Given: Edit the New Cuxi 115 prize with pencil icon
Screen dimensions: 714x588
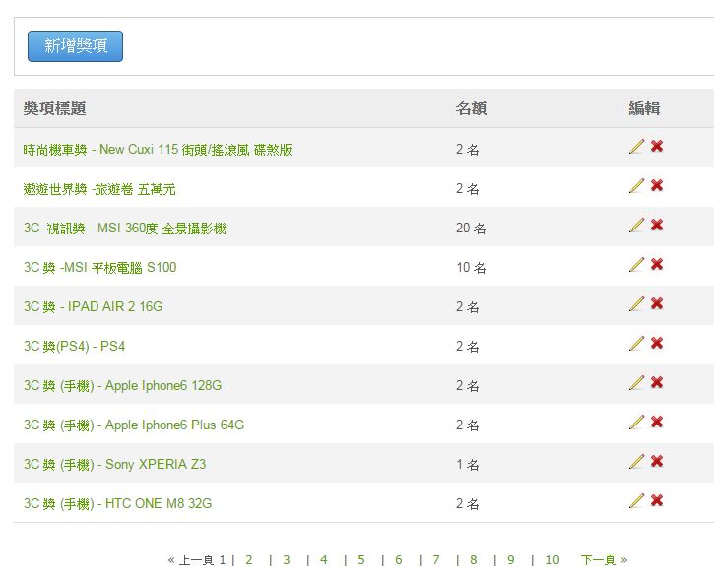Looking at the screenshot, I should 636,146.
